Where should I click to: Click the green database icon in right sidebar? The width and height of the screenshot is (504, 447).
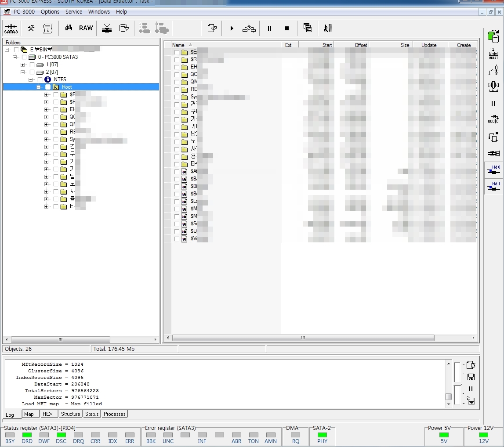tap(493, 36)
